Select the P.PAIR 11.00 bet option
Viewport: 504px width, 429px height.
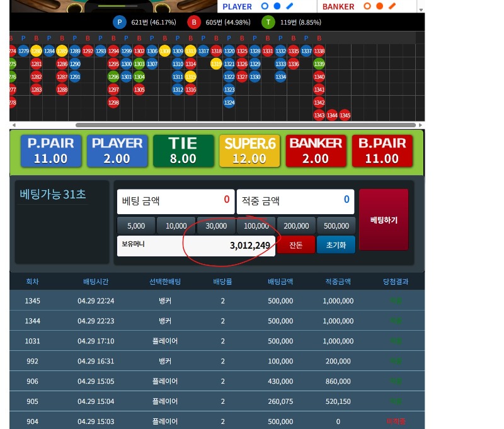coord(51,151)
